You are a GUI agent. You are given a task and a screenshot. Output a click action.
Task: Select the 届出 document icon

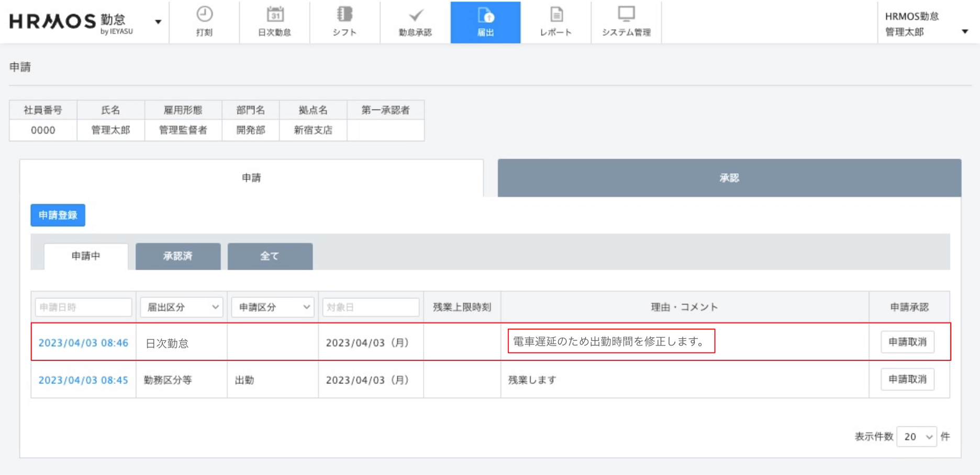point(485,16)
